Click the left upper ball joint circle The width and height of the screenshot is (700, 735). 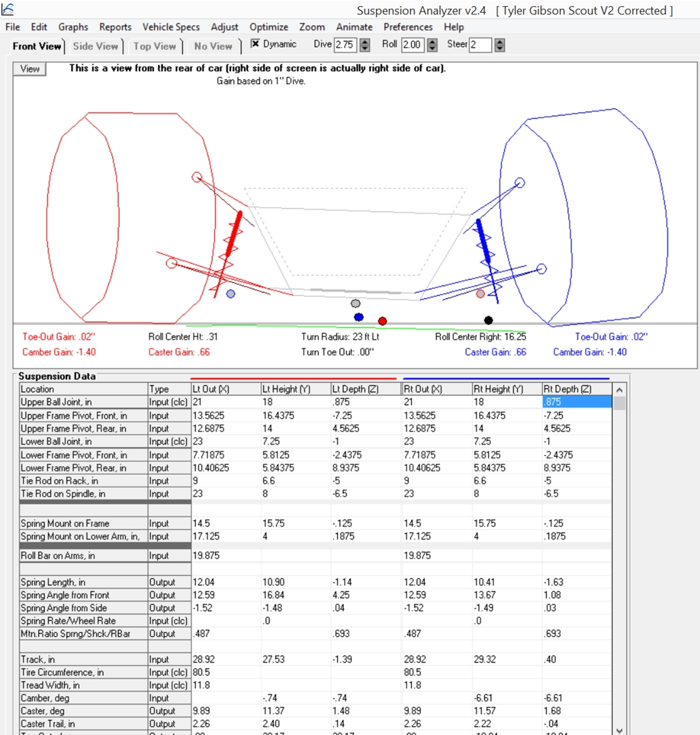coord(197,177)
